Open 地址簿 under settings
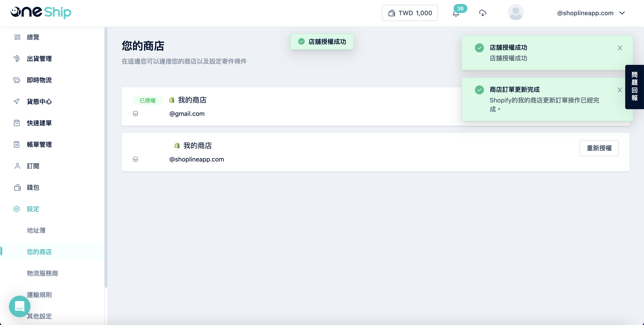The width and height of the screenshot is (644, 325). [36, 230]
